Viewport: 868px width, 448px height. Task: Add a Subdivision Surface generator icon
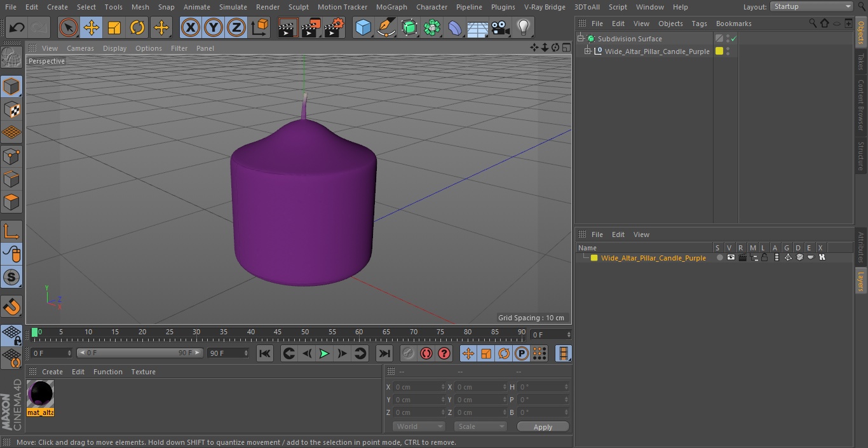click(409, 27)
